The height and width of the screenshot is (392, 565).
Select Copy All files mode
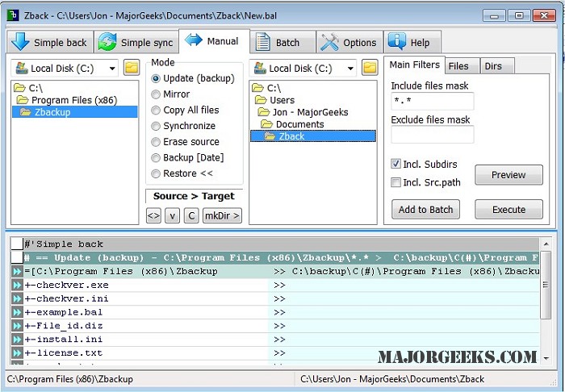pos(155,110)
